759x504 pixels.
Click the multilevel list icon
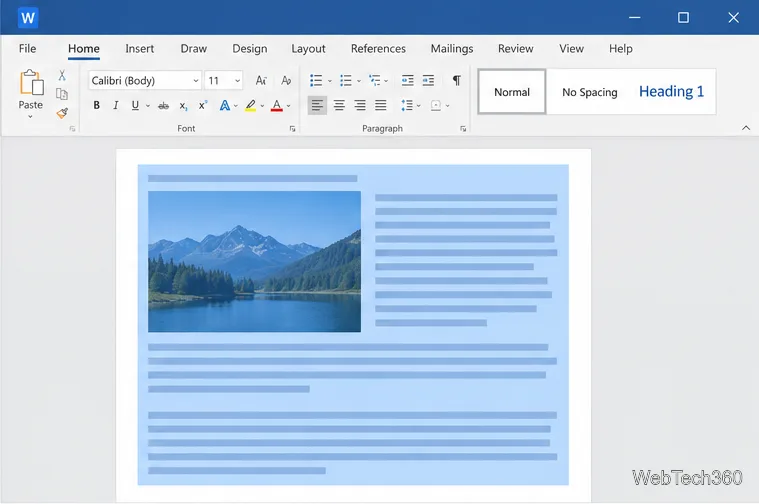(375, 80)
